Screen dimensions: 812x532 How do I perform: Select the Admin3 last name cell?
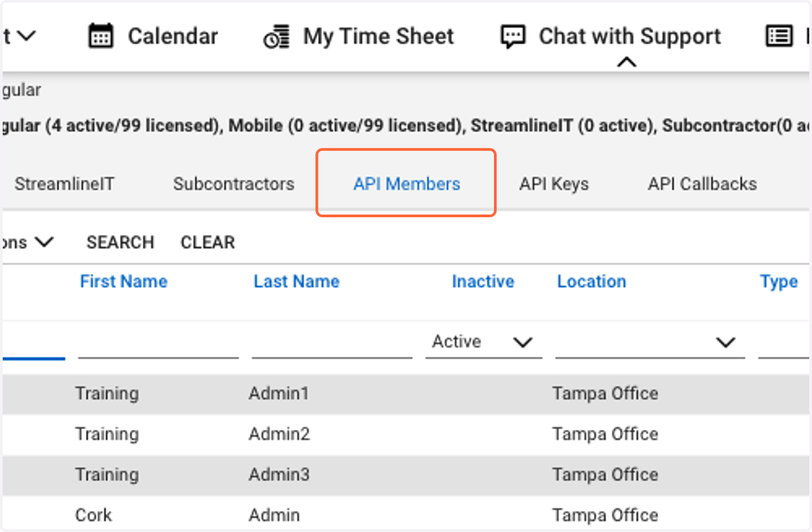279,474
